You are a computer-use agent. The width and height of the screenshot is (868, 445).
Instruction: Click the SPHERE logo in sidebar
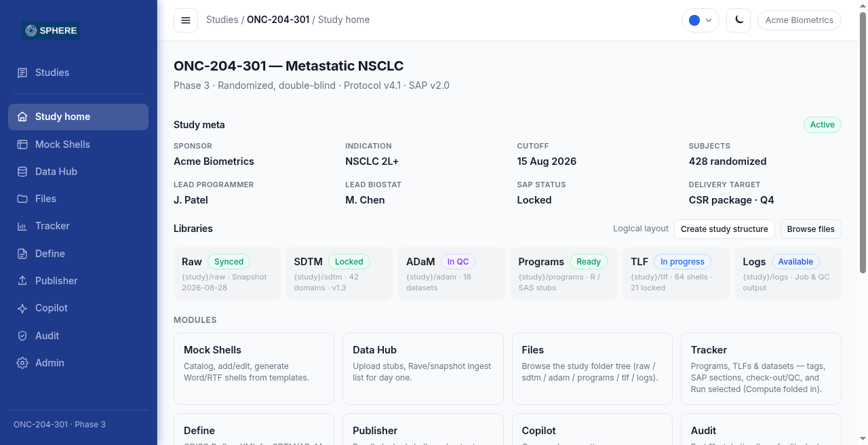(51, 31)
